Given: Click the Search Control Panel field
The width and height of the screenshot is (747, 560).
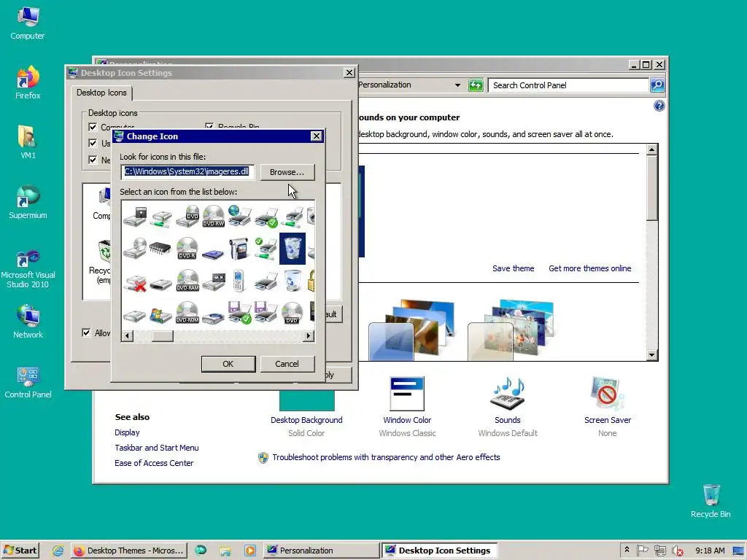Looking at the screenshot, I should tap(568, 85).
